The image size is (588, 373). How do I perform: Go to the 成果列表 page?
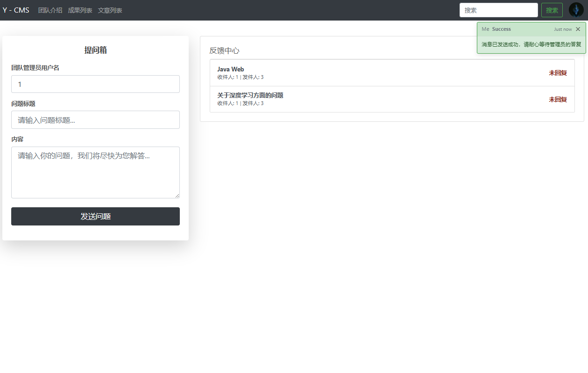tap(80, 10)
